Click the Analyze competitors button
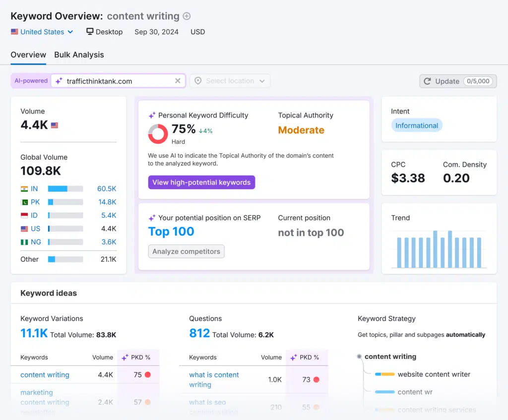 click(x=186, y=251)
